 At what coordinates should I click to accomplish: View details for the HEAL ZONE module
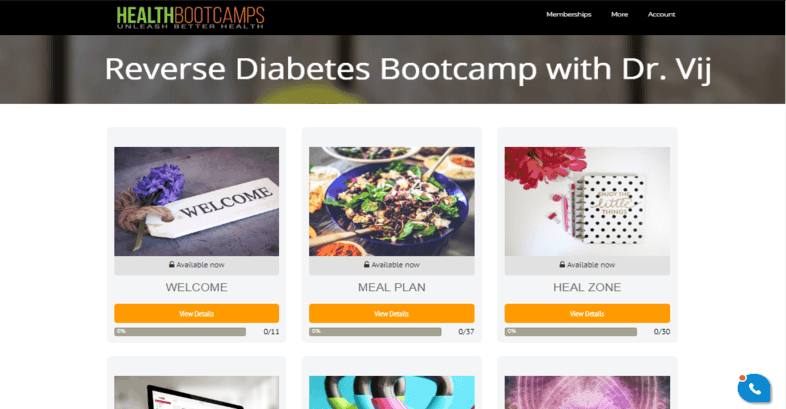pyautogui.click(x=587, y=313)
